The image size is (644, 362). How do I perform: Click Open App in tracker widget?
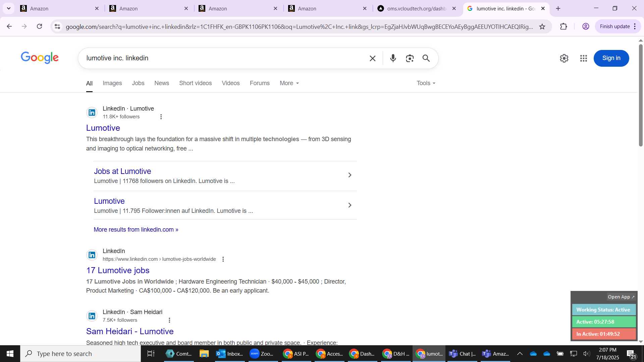(621, 297)
